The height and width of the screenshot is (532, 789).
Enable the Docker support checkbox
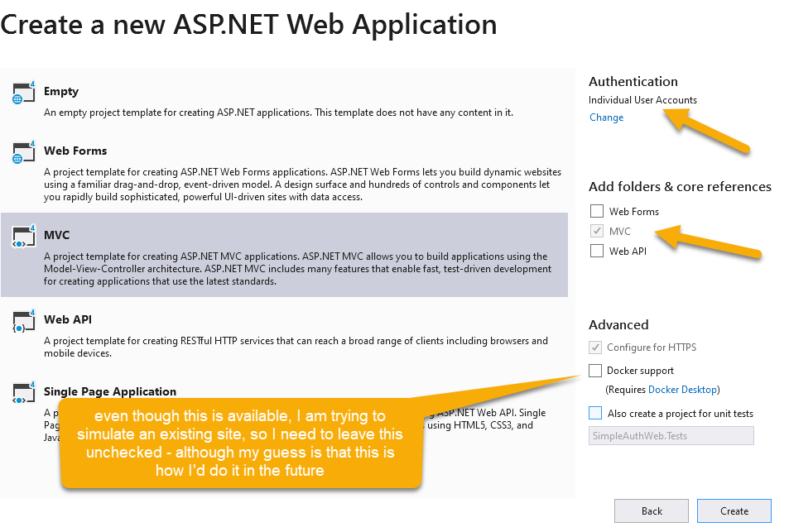595,371
